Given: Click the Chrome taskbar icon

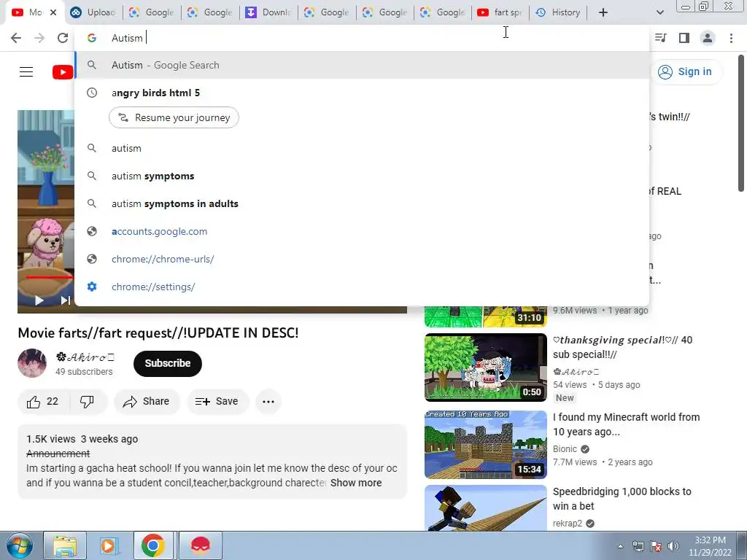Looking at the screenshot, I should pos(153,545).
